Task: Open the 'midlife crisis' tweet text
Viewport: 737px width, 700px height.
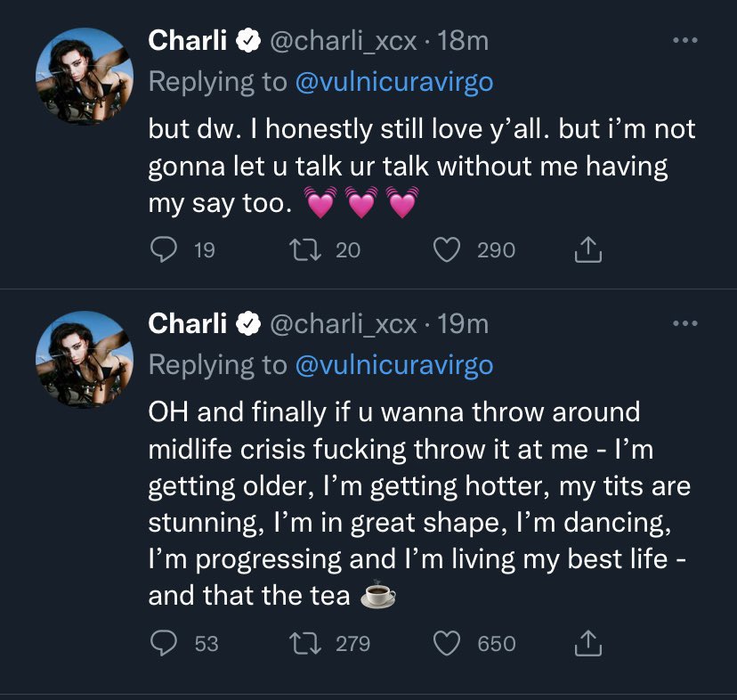Action: click(409, 503)
